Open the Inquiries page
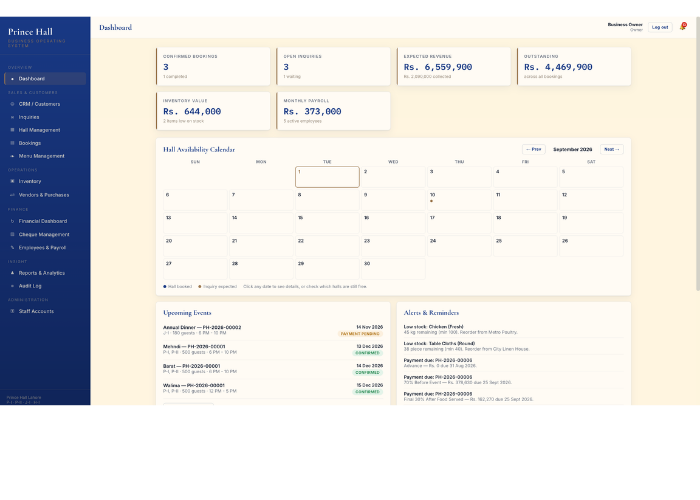The height and width of the screenshot is (500, 700). [45, 117]
